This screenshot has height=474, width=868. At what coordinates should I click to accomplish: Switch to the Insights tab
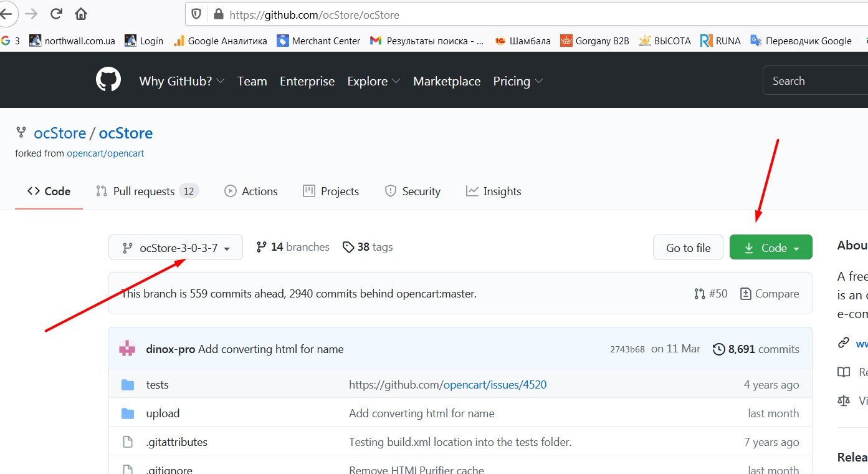click(x=494, y=191)
